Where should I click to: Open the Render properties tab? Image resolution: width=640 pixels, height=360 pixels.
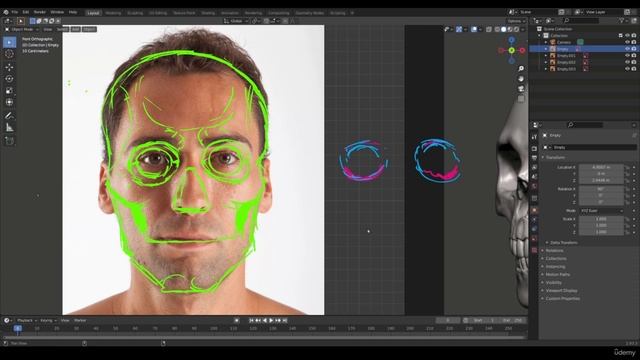[x=534, y=149]
